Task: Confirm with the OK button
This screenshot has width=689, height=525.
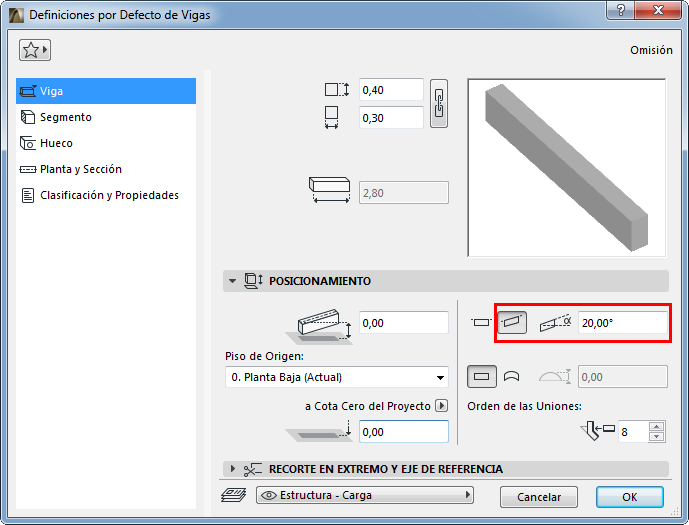Action: [x=630, y=497]
